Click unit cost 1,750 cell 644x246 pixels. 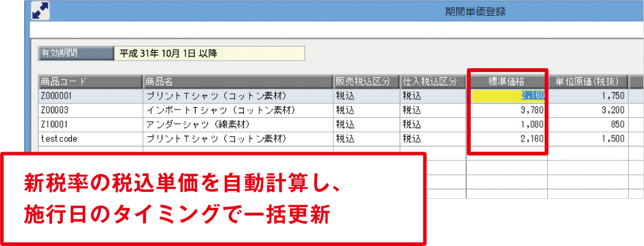pos(588,96)
